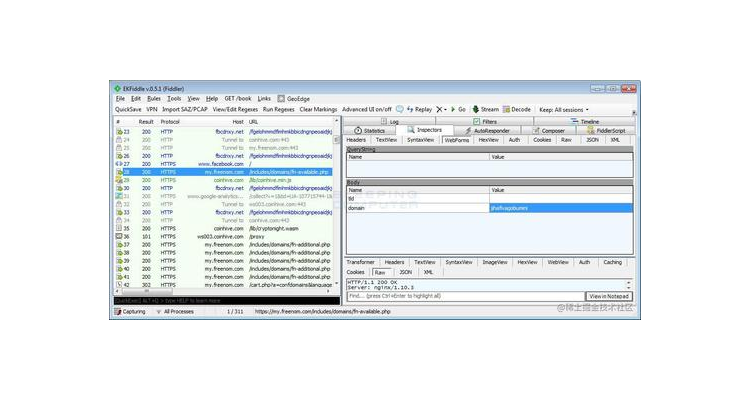Click the icon on session 27 facebook row

119,164
